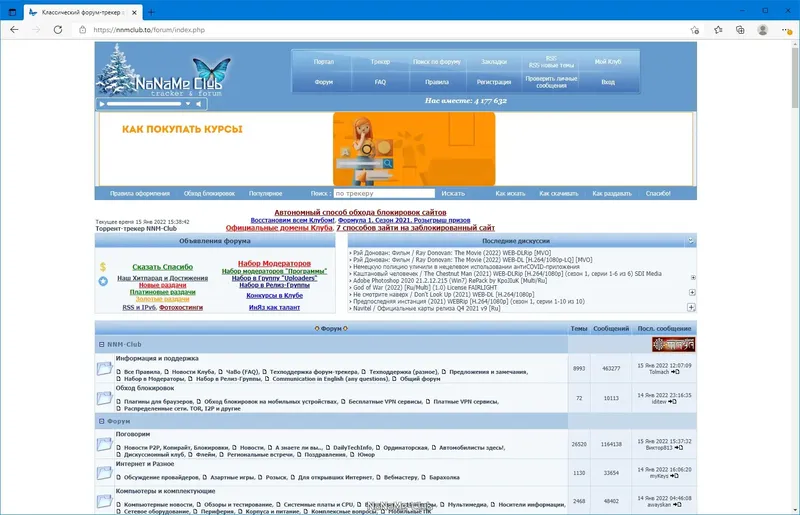Open the Правила menu item

[437, 82]
